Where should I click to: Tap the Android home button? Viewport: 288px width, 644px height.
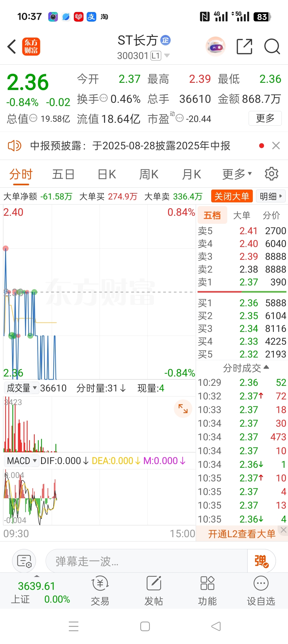click(145, 626)
